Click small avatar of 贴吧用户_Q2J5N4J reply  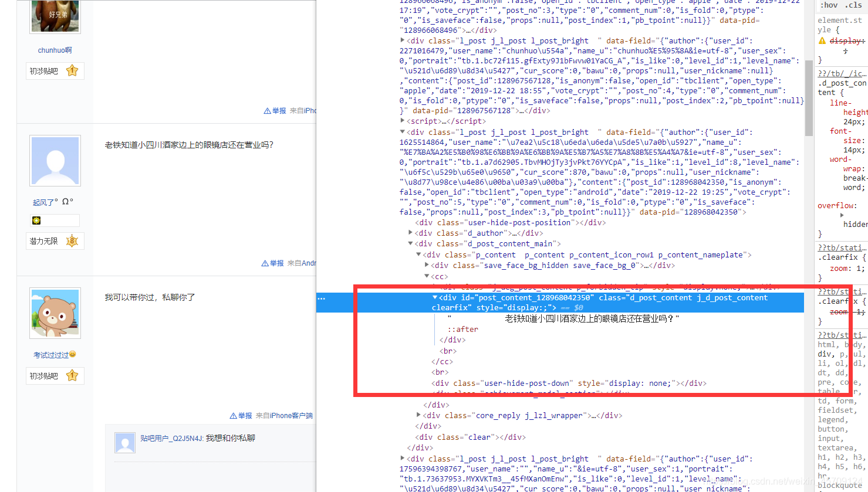click(x=125, y=443)
